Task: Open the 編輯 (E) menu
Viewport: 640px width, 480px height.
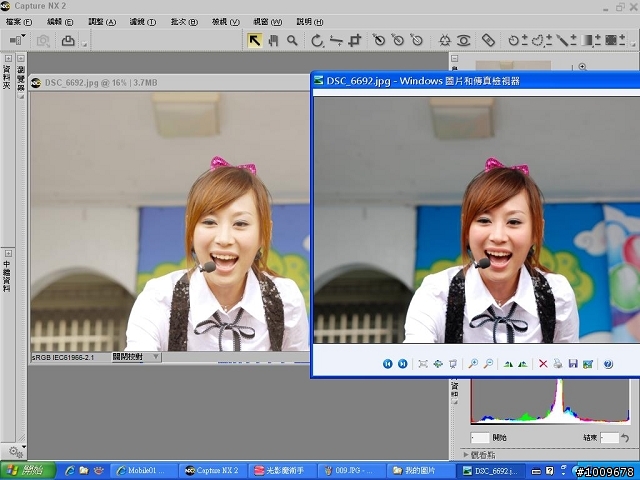Action: pyautogui.click(x=60, y=22)
